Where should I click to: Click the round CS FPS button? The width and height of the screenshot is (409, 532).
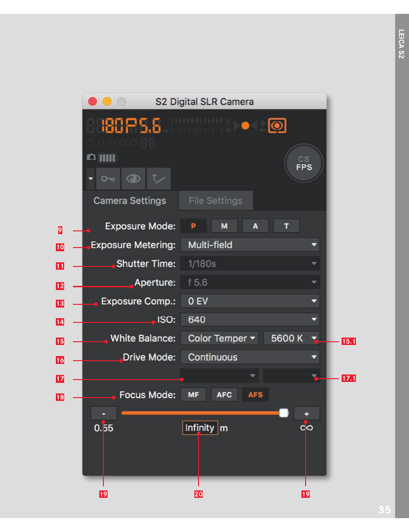pos(304,163)
